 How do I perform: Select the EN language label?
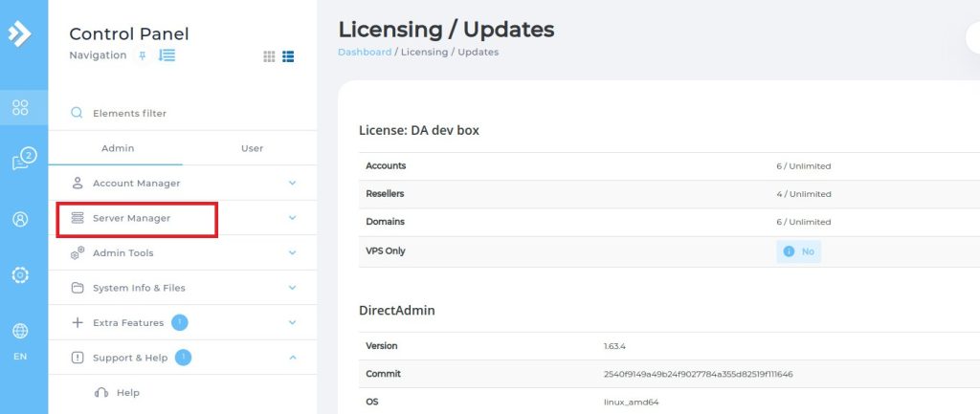point(20,357)
